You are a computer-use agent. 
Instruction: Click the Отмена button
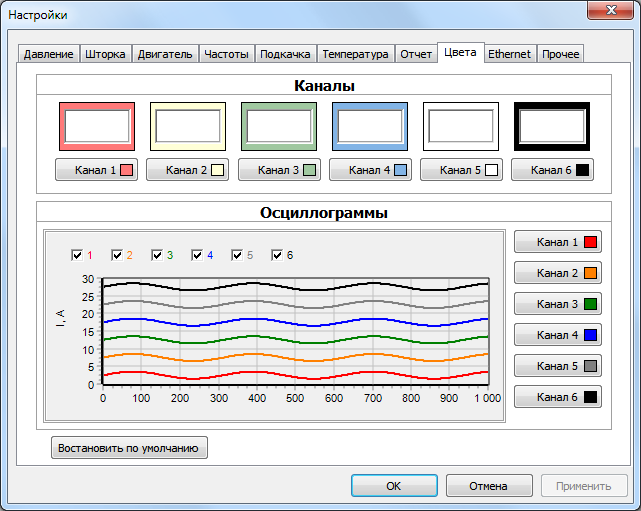(489, 486)
